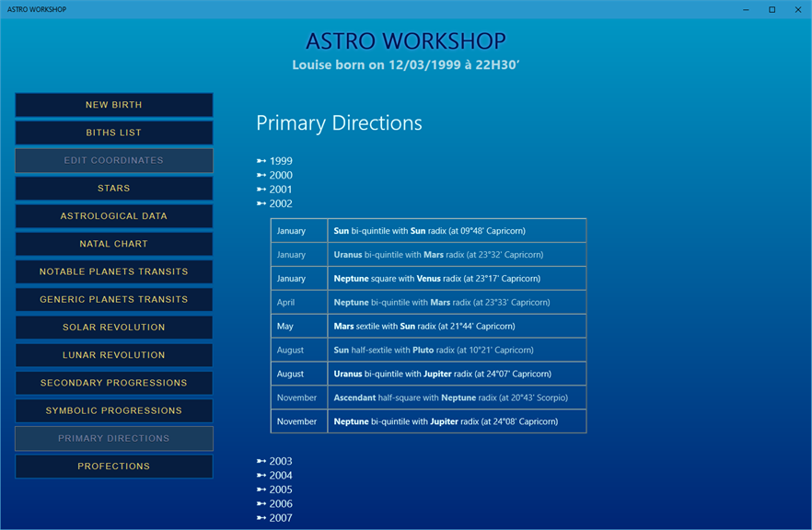Open Secondary Progressions
This screenshot has width=812, height=530.
click(114, 383)
